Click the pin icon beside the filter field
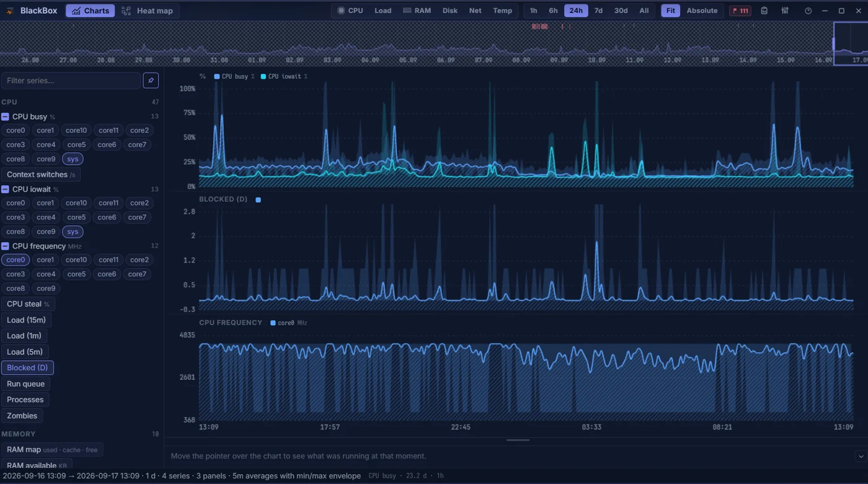This screenshot has width=868, height=484. point(151,81)
